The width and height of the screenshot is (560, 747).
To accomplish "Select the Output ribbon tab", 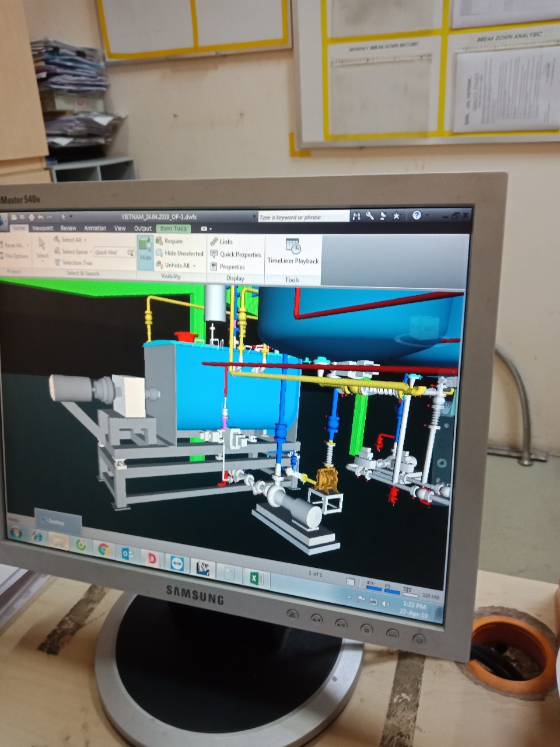I will 143,228.
